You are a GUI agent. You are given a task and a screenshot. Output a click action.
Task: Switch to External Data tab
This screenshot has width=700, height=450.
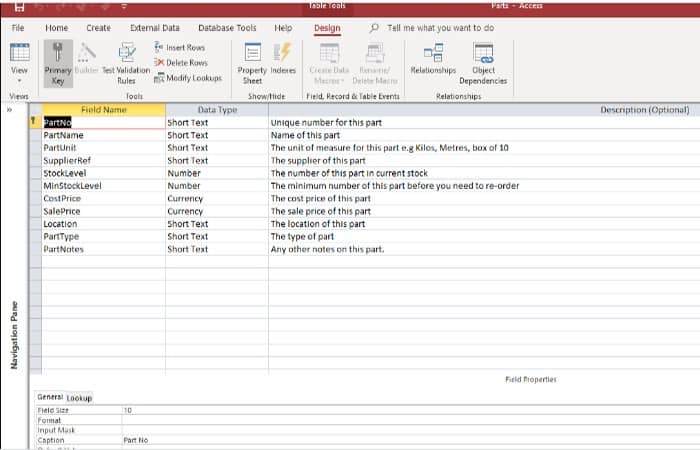click(x=155, y=28)
